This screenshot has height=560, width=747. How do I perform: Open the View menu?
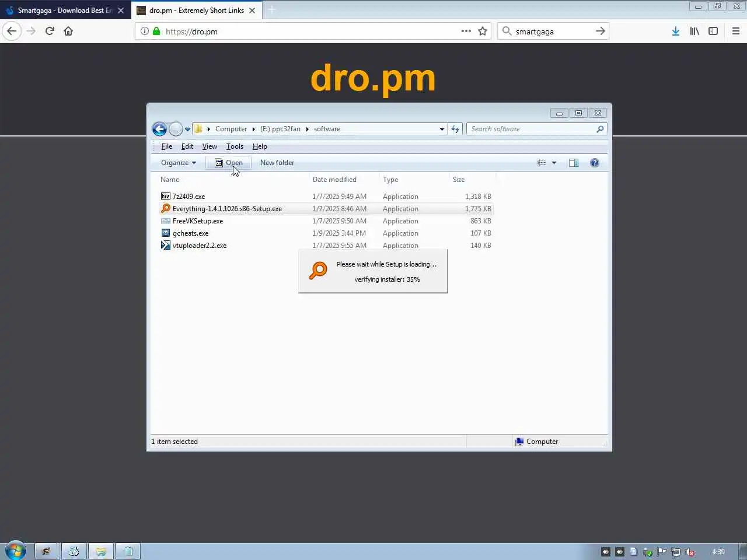pos(210,146)
